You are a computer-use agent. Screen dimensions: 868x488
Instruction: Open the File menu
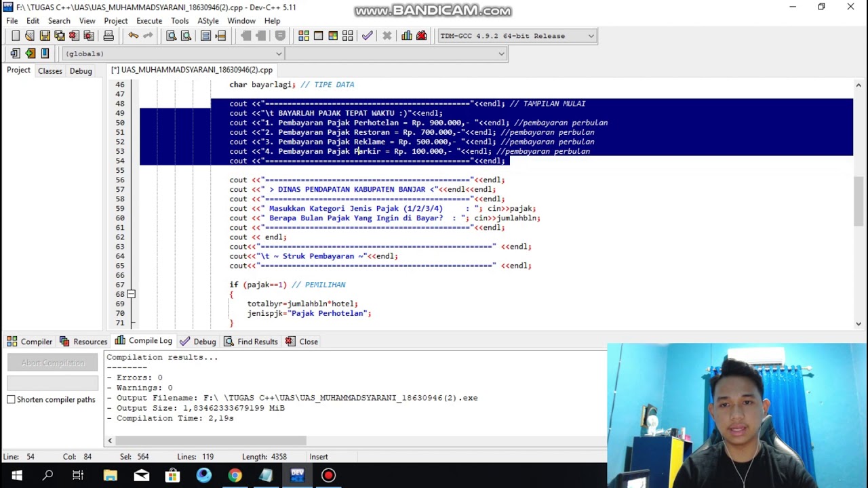click(12, 21)
